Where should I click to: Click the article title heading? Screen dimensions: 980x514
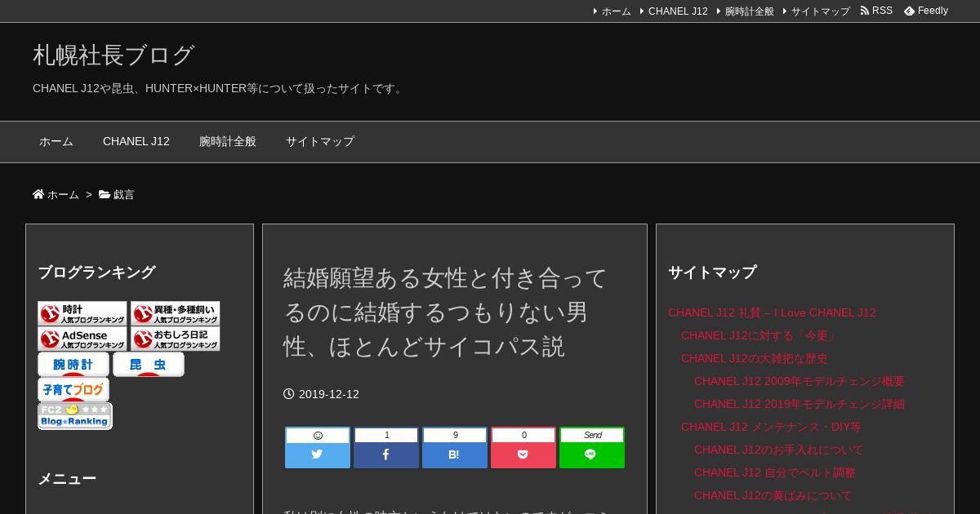(445, 312)
